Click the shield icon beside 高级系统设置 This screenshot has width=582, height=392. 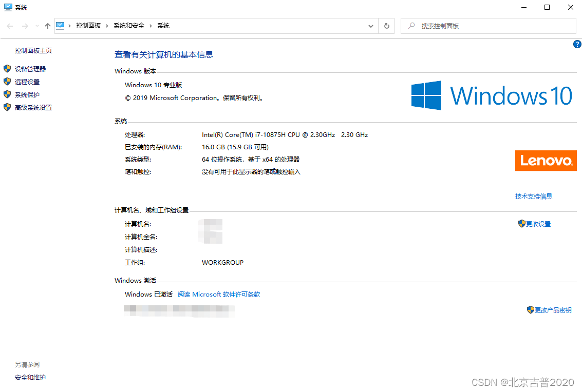7,107
